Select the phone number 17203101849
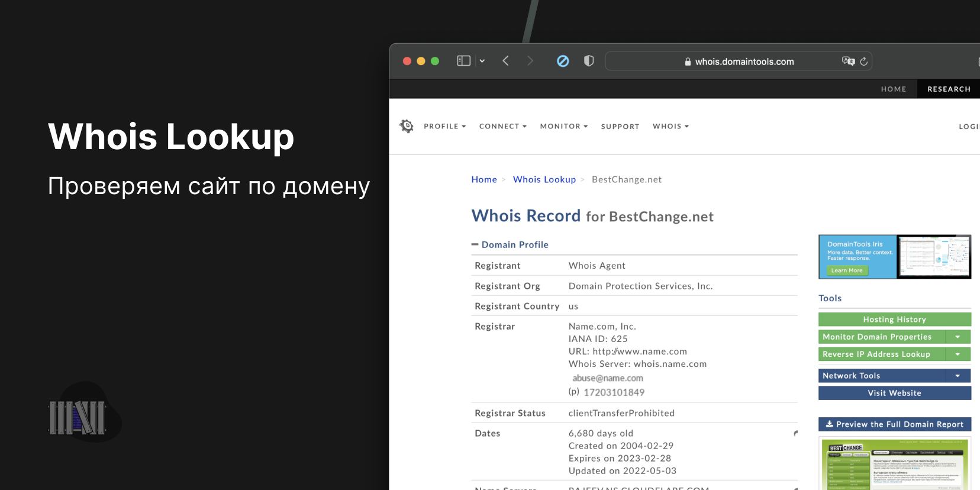The height and width of the screenshot is (490, 980). click(x=614, y=392)
